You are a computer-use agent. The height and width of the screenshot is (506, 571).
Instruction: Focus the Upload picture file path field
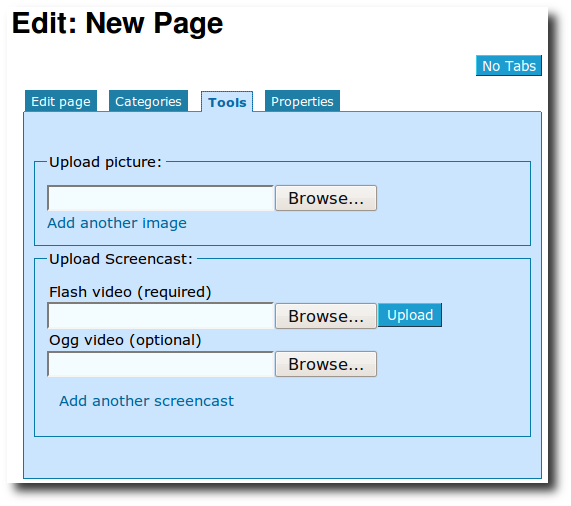pos(161,198)
